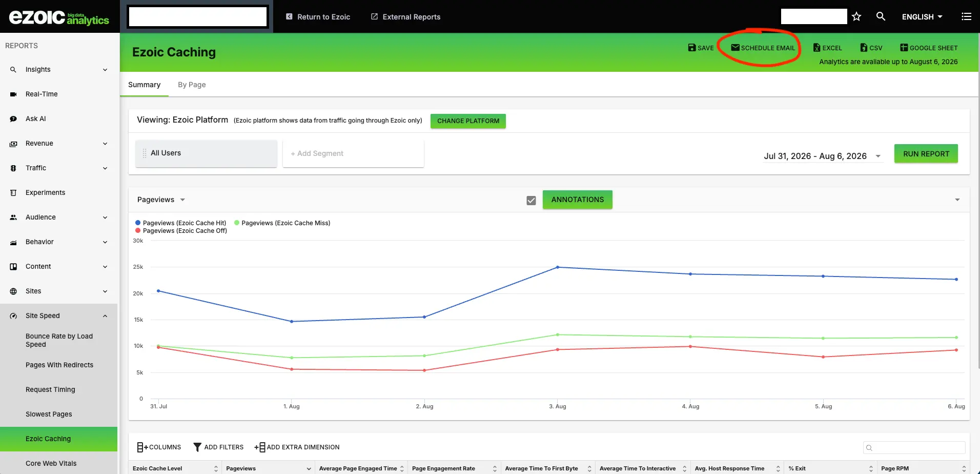Click the Experiments flask icon

click(13, 193)
